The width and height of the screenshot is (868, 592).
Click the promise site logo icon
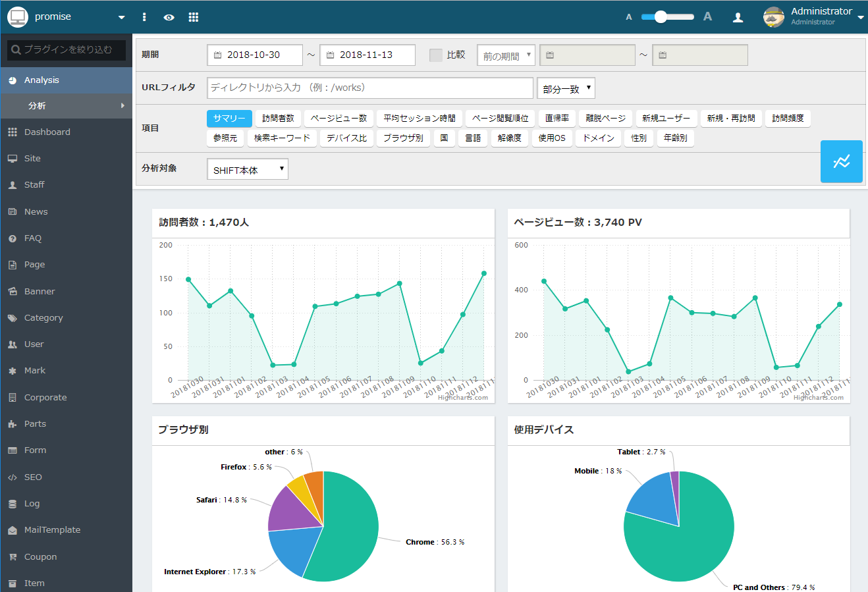[17, 17]
